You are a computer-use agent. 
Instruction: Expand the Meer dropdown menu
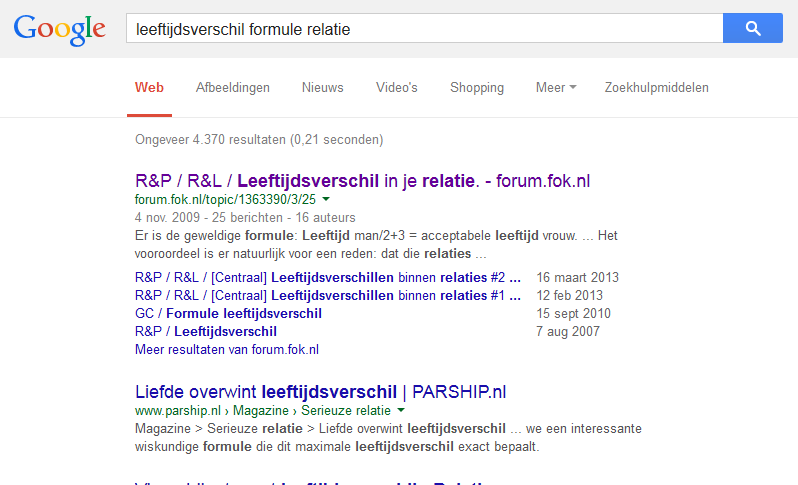[556, 88]
